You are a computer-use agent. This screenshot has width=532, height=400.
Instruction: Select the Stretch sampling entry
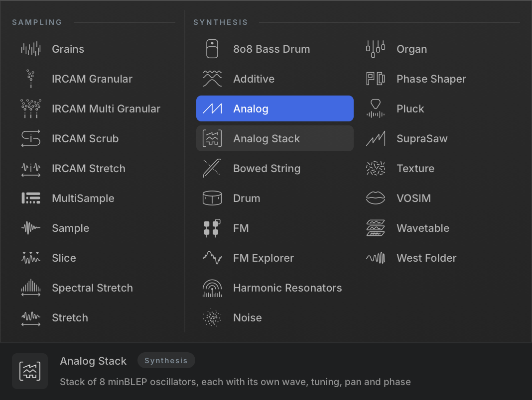point(93,317)
